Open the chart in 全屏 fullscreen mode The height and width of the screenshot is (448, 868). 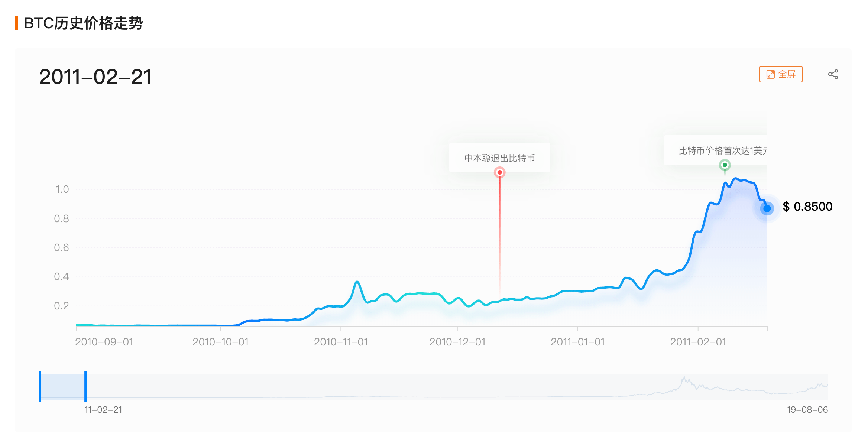pos(781,74)
